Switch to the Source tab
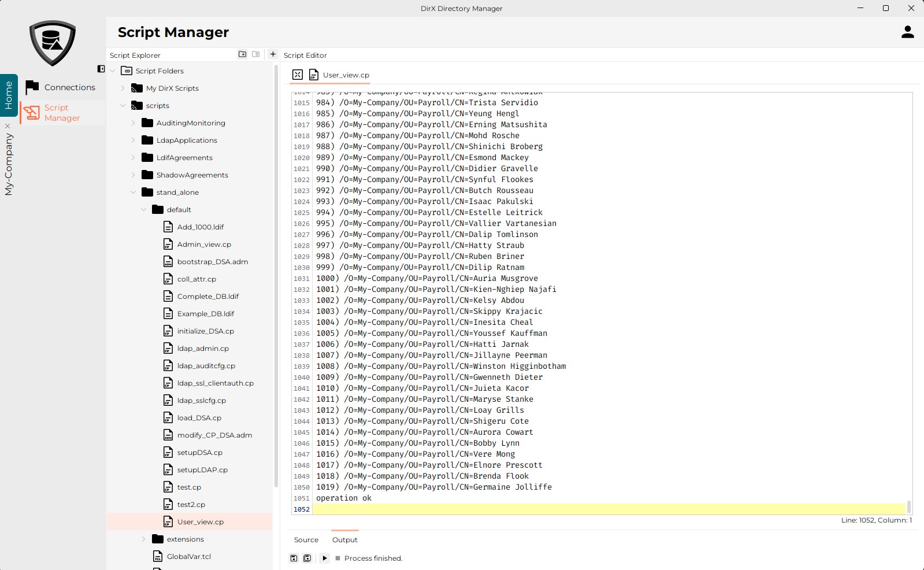Image resolution: width=924 pixels, height=570 pixels. [x=306, y=540]
